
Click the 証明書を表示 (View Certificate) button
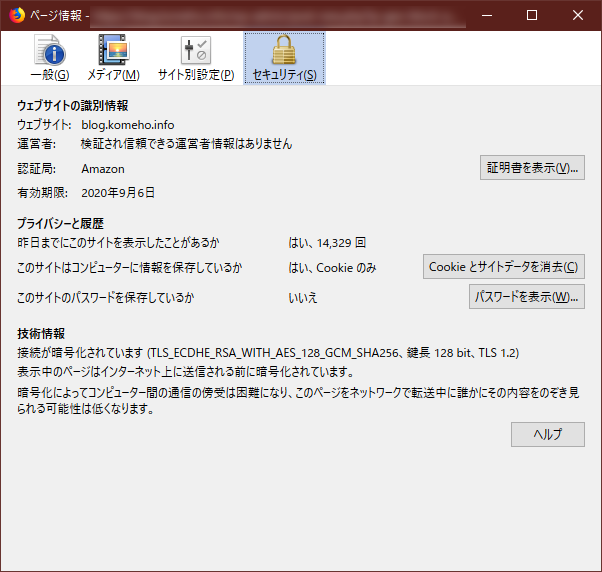(532, 167)
